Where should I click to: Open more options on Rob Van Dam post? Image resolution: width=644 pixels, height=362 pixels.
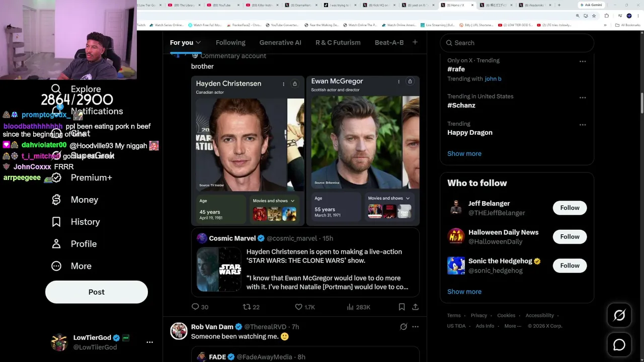(x=415, y=327)
